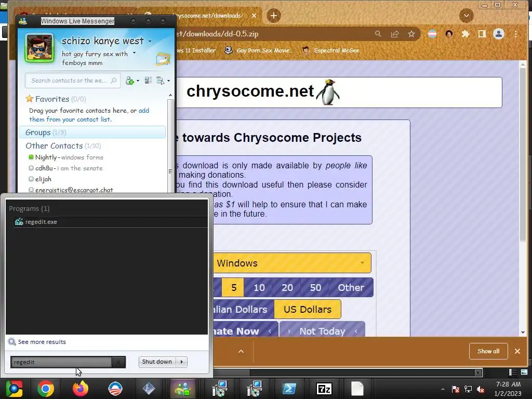Click Messenger change contact list layout icon

[x=148, y=81]
